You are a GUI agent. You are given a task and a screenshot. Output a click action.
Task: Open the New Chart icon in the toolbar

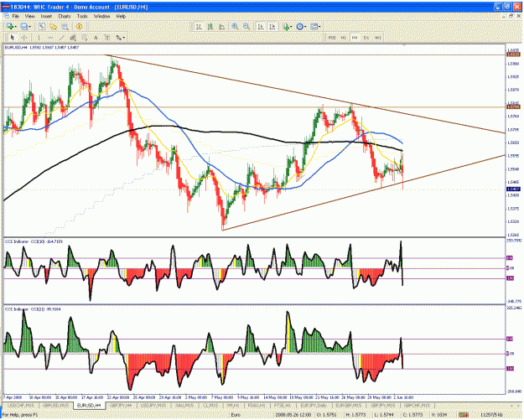point(9,26)
